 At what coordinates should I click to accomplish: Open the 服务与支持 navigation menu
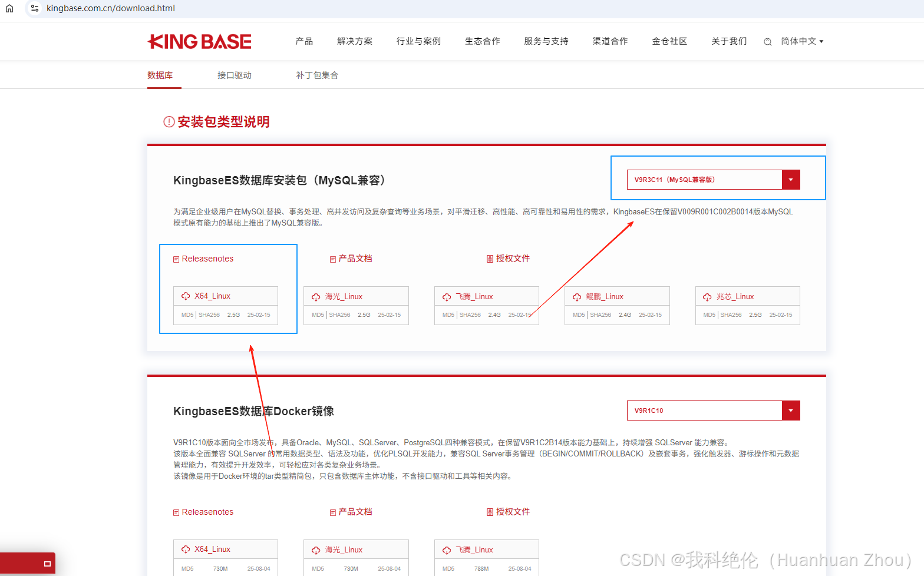[546, 41]
